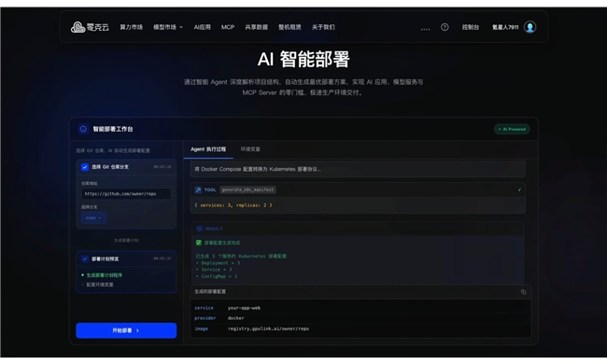Toggle the 选择 Git 仓库分支 checkbox
The height and width of the screenshot is (364, 607).
tap(84, 167)
